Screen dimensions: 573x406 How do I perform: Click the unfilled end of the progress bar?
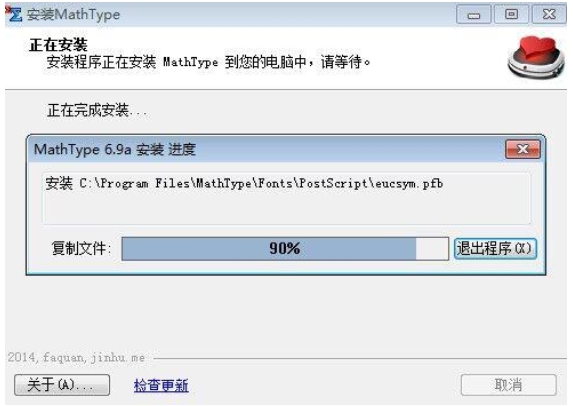pyautogui.click(x=432, y=248)
